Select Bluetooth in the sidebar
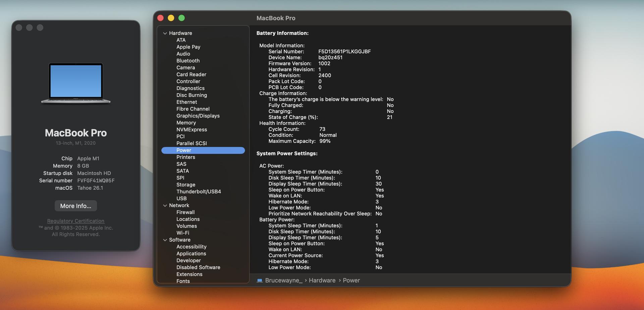Screen dimensions: 644x310 [x=188, y=61]
